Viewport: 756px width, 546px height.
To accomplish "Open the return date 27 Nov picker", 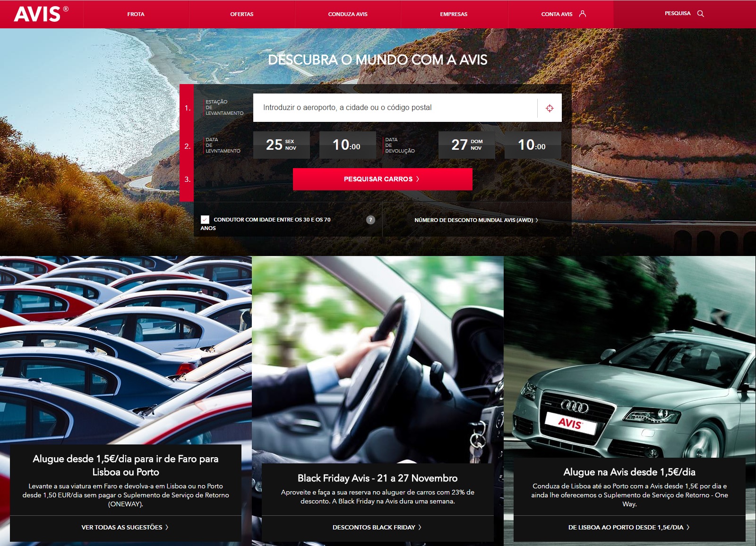I will [466, 145].
